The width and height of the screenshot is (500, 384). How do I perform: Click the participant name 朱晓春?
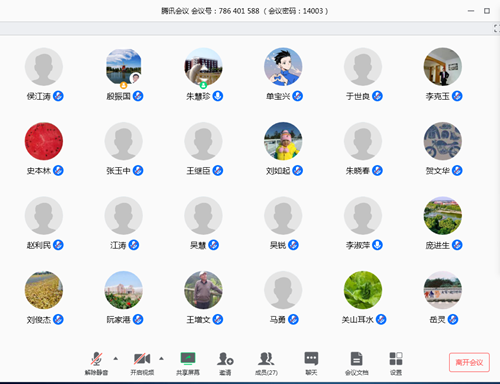358,171
